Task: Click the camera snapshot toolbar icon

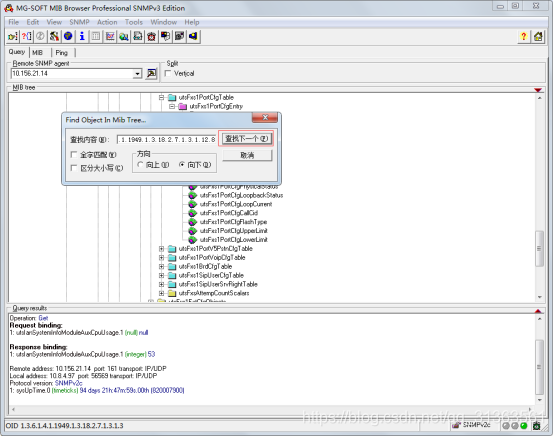Action: (x=179, y=36)
